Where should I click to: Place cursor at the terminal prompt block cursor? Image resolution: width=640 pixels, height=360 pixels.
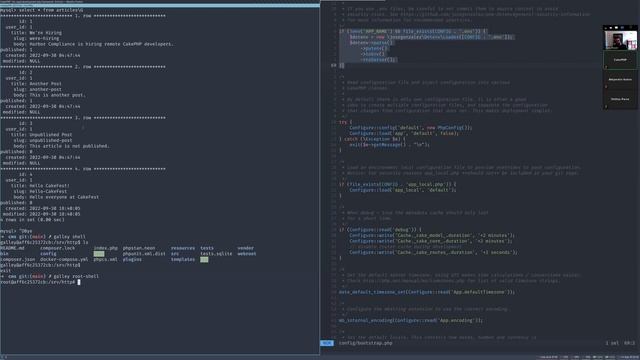pos(79,282)
